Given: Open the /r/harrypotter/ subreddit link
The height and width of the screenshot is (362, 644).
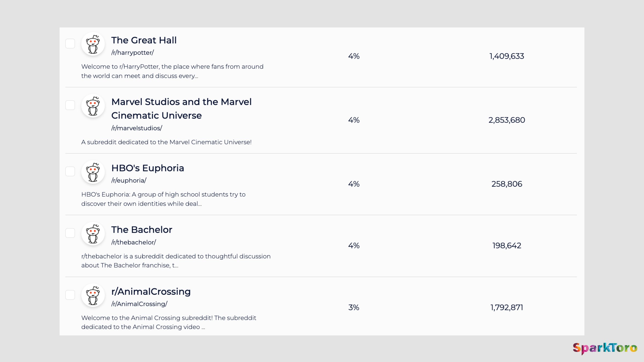Looking at the screenshot, I should pos(133,53).
